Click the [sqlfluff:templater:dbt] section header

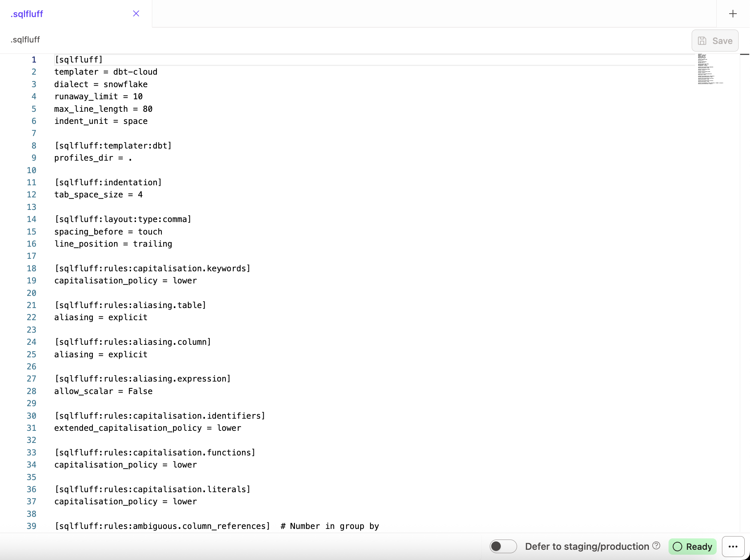[113, 145]
